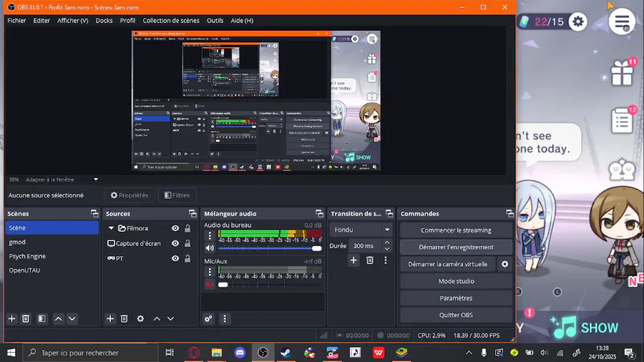
Task: Switch to Mode studio
Action: click(456, 281)
